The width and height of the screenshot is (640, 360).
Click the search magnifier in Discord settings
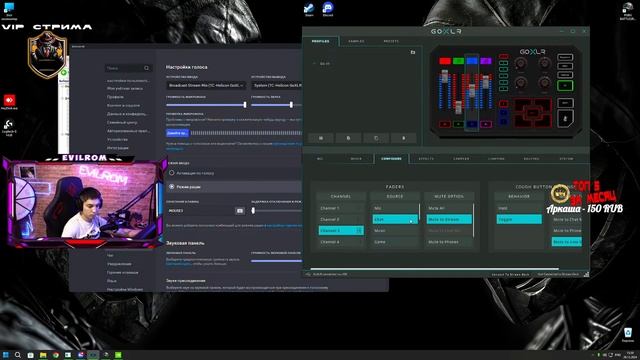[x=147, y=68]
